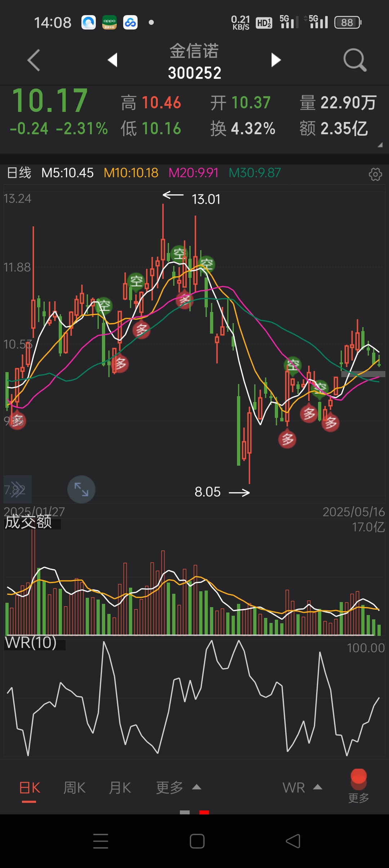Tap the OPPO app notification icon in status bar
Image resolution: width=389 pixels, height=868 pixels.
[x=109, y=22]
